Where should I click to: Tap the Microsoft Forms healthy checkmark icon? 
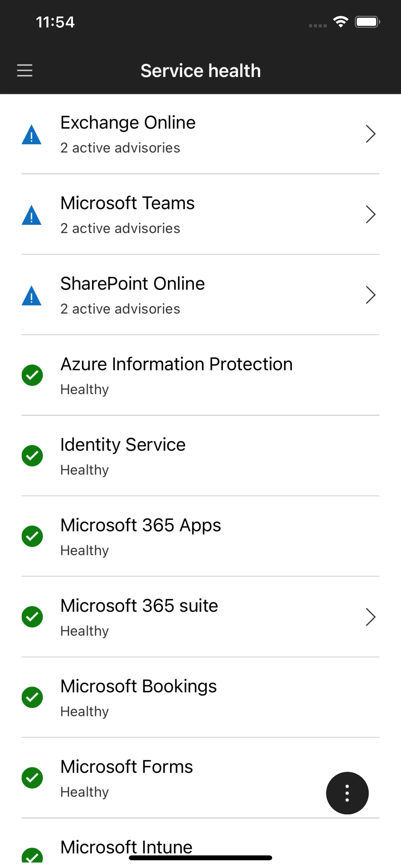(x=32, y=778)
